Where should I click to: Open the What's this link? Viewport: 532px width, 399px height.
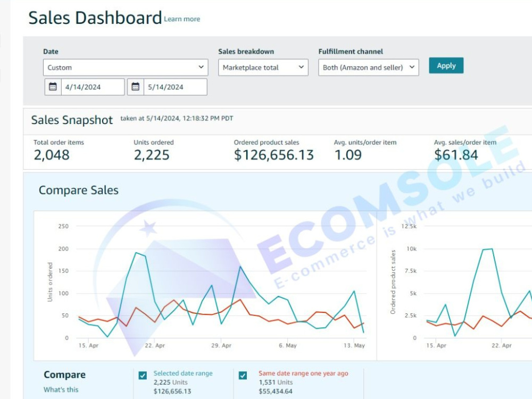tap(61, 389)
